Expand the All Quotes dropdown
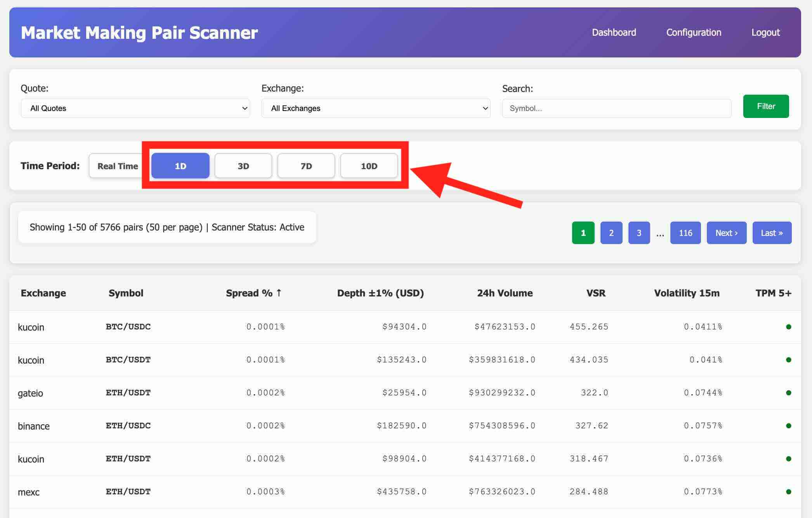Screen dimensions: 812x518 pos(135,108)
